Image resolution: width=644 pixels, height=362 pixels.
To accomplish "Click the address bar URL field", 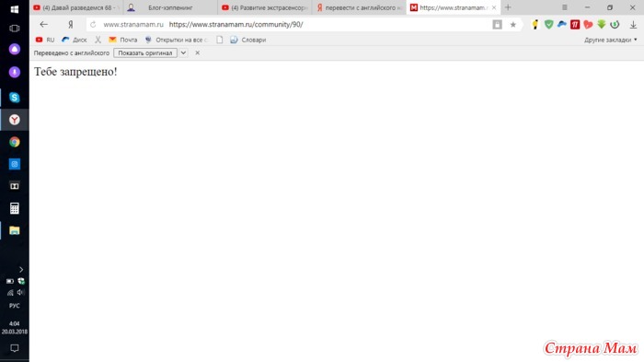I will pos(287,25).
